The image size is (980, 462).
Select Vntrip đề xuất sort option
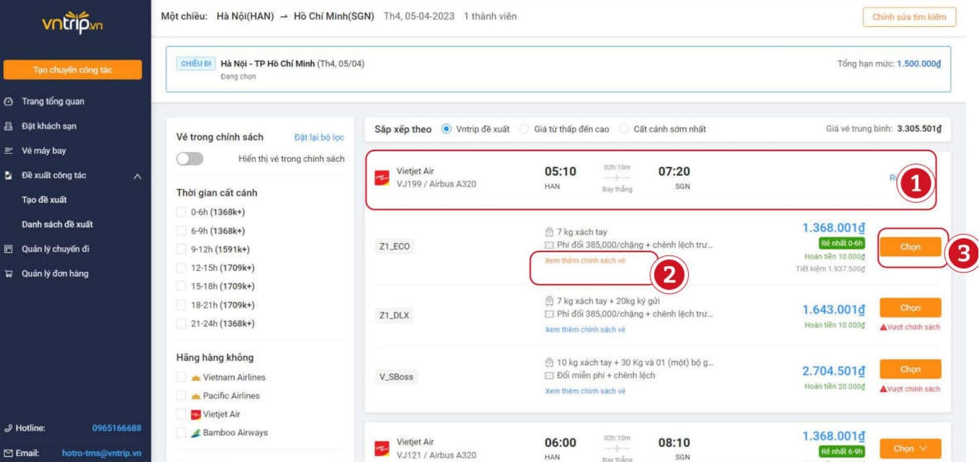coord(447,129)
